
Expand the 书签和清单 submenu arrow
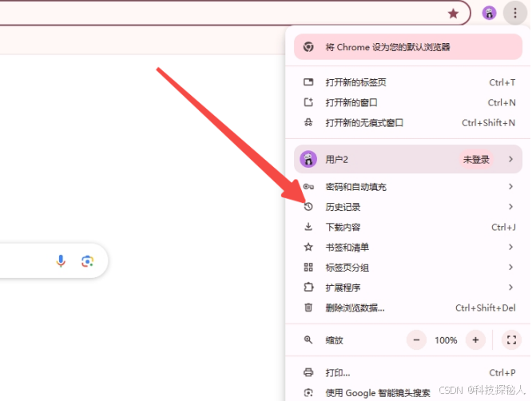[510, 247]
